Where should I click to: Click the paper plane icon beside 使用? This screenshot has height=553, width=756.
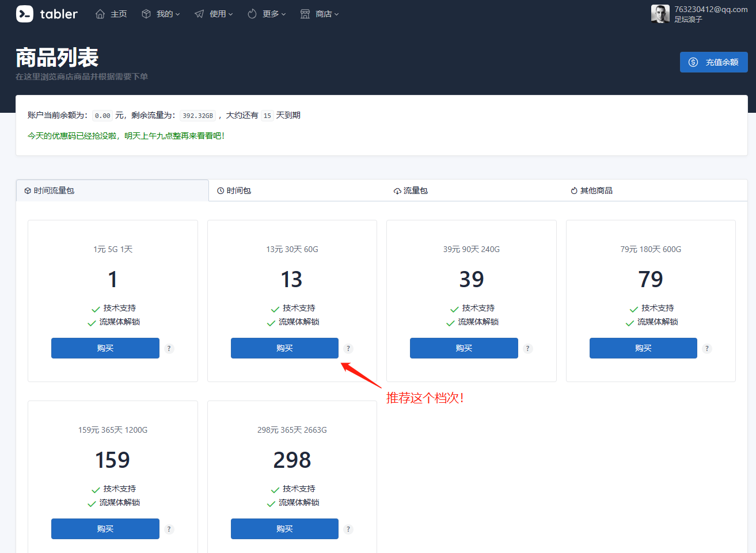(x=199, y=14)
